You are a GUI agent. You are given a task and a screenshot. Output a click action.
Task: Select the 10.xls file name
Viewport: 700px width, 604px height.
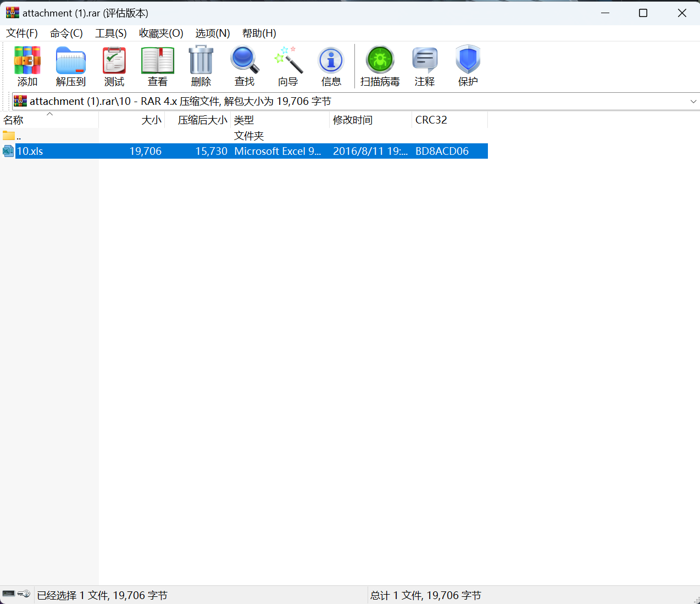click(x=30, y=151)
